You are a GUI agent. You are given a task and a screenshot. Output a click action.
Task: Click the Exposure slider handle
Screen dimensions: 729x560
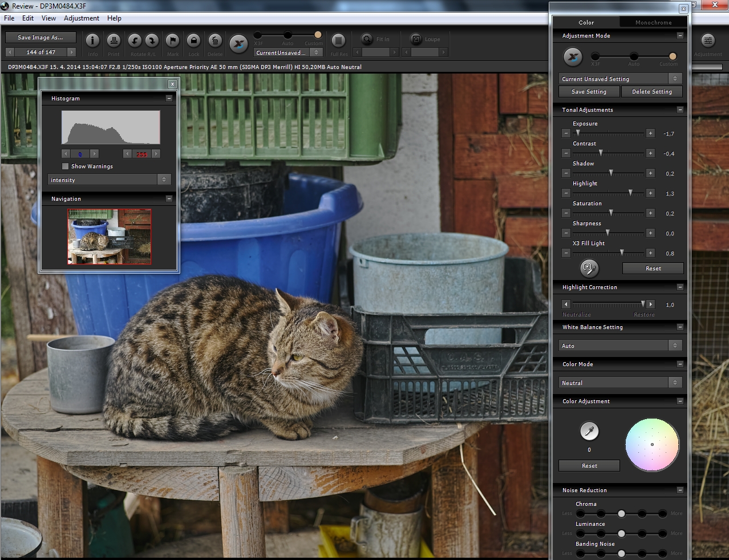tap(577, 133)
